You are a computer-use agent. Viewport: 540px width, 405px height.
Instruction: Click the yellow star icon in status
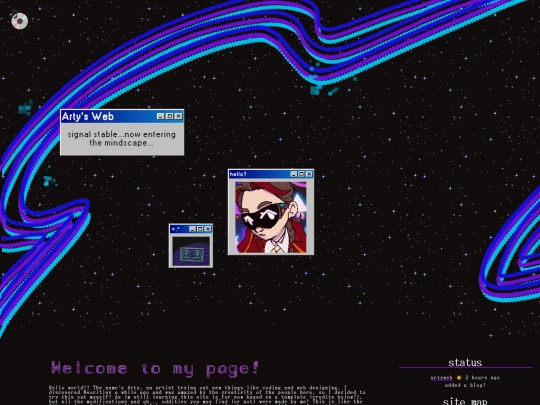(459, 378)
